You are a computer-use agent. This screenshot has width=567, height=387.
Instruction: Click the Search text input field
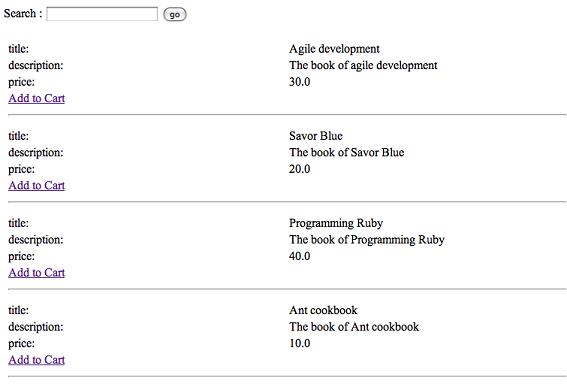(x=102, y=14)
